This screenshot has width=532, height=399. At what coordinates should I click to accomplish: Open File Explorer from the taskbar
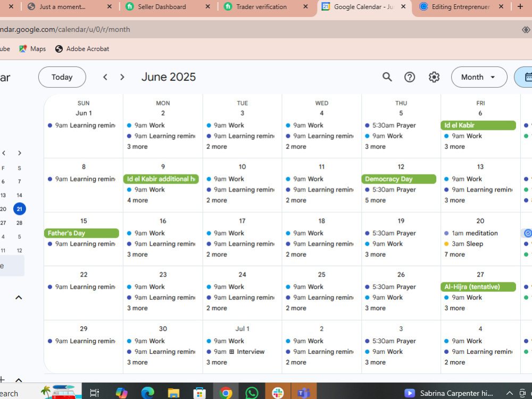coord(173,393)
